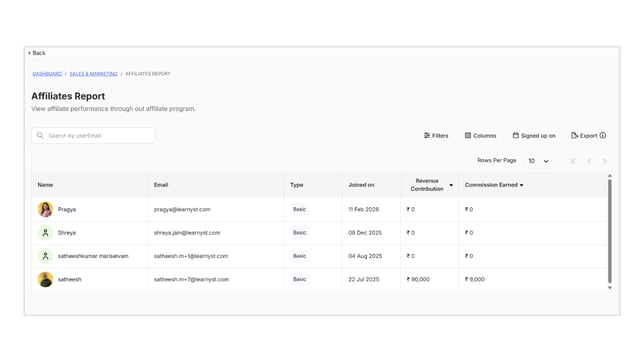Image resolution: width=644 pixels, height=362 pixels.
Task: Click the search magnifier icon
Action: tap(40, 135)
